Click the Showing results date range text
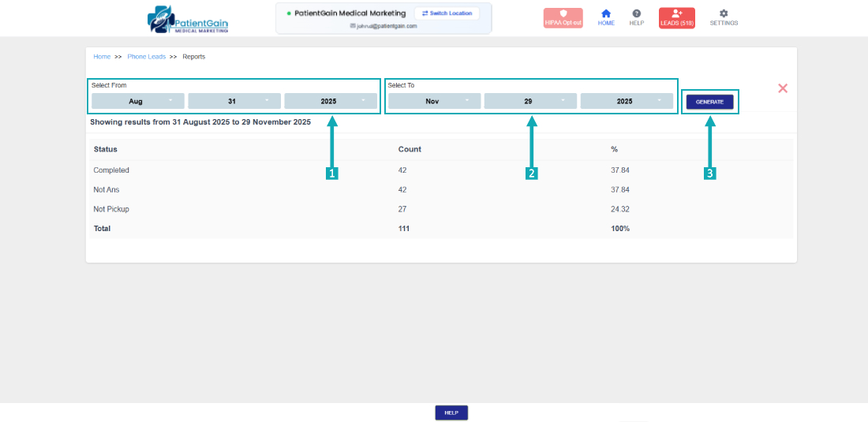This screenshot has width=868, height=422. coord(200,121)
